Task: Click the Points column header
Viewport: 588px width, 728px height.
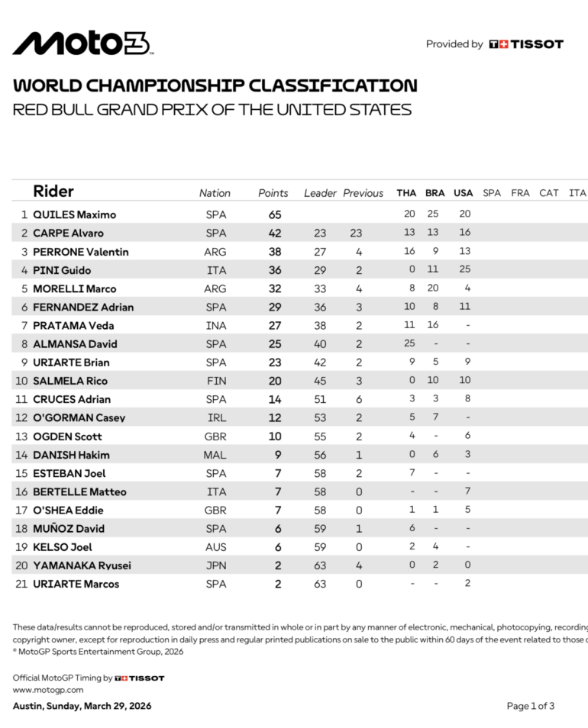Action: (x=273, y=193)
